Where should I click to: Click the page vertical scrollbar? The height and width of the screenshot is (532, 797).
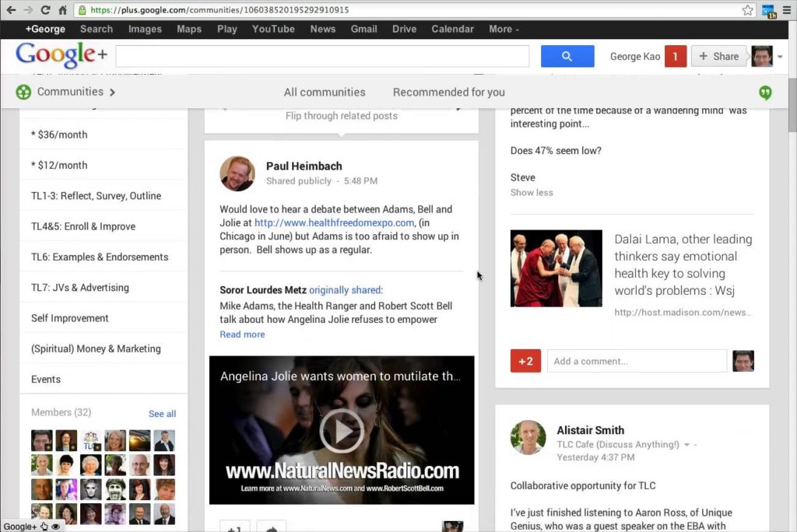coord(792,107)
